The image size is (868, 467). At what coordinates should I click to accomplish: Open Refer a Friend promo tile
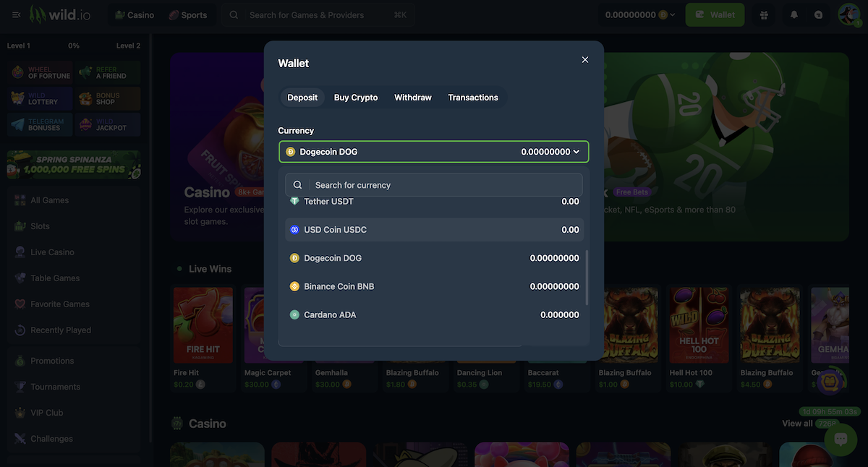[108, 73]
